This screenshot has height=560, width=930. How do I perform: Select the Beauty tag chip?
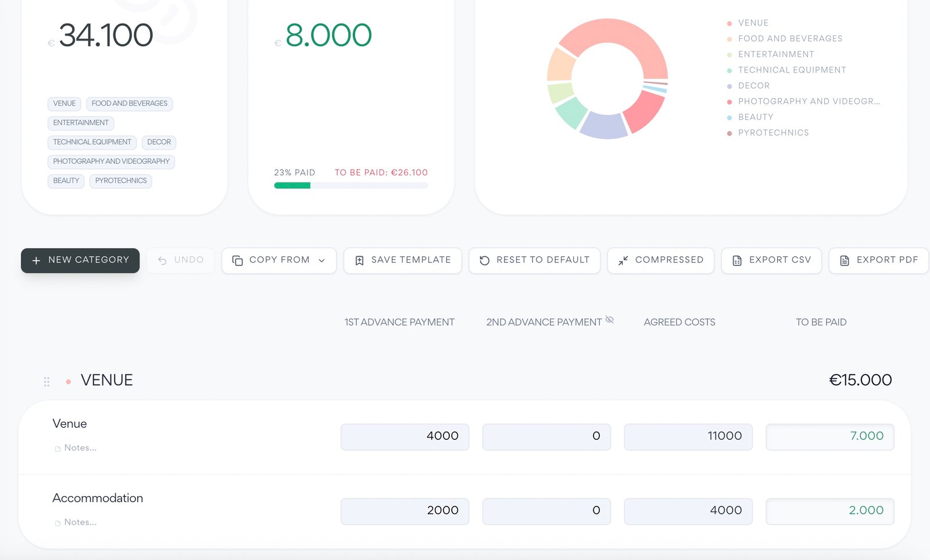(x=66, y=181)
